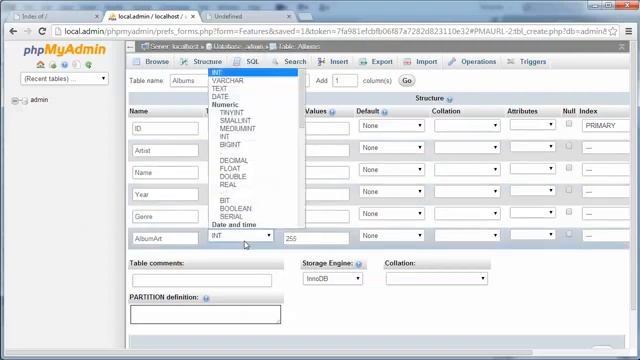This screenshot has width=640, height=360.
Task: Click the Go button to add columns
Action: pyautogui.click(x=407, y=80)
